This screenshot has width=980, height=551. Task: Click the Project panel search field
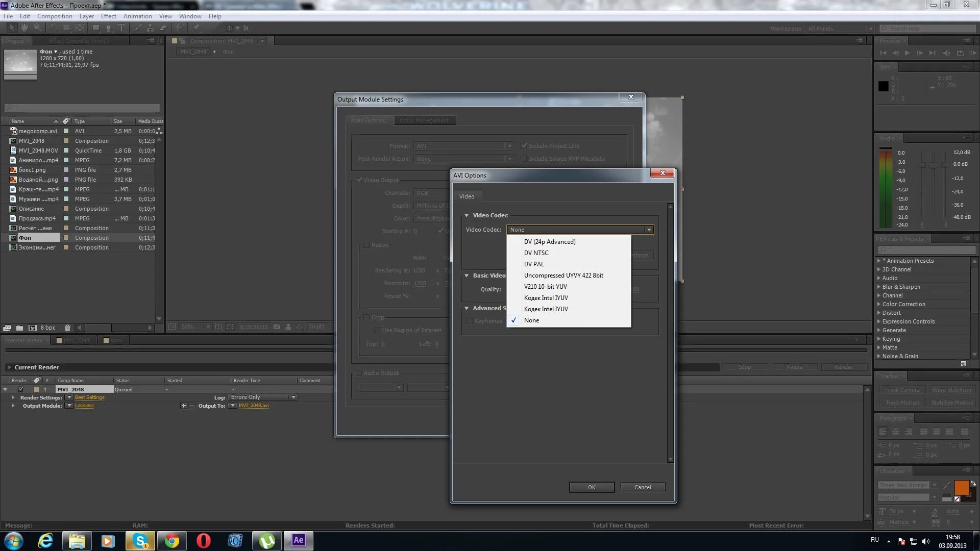pyautogui.click(x=82, y=108)
